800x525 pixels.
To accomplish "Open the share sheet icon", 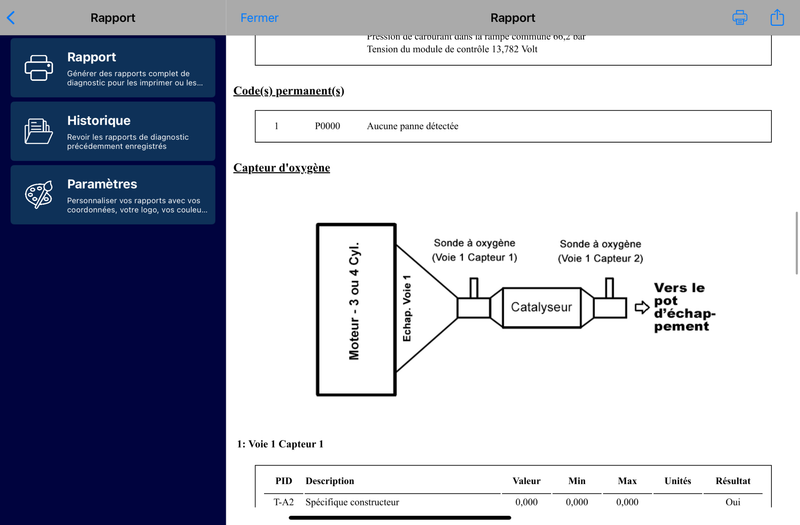I will 777,18.
